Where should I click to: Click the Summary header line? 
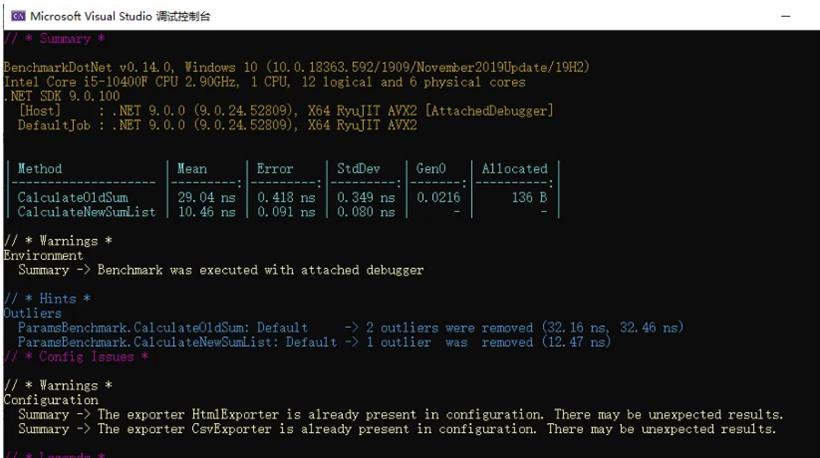54,39
